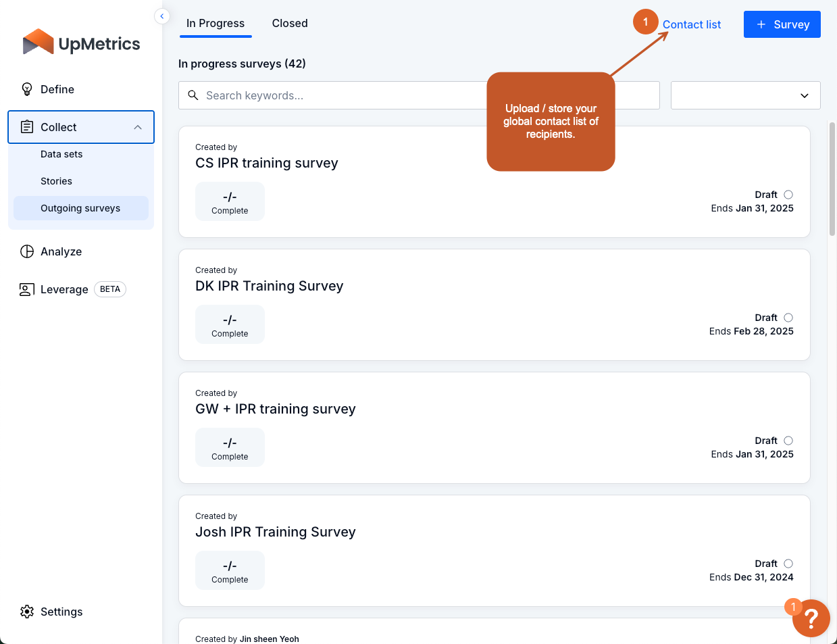
Task: Click the magnifier icon in search bar
Action: (193, 95)
